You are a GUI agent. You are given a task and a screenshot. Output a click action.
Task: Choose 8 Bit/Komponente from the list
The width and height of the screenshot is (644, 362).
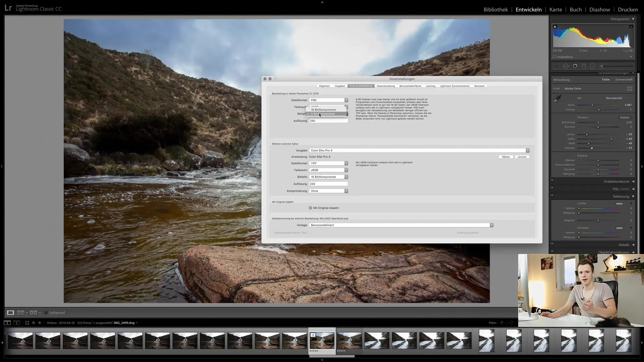tap(326, 114)
